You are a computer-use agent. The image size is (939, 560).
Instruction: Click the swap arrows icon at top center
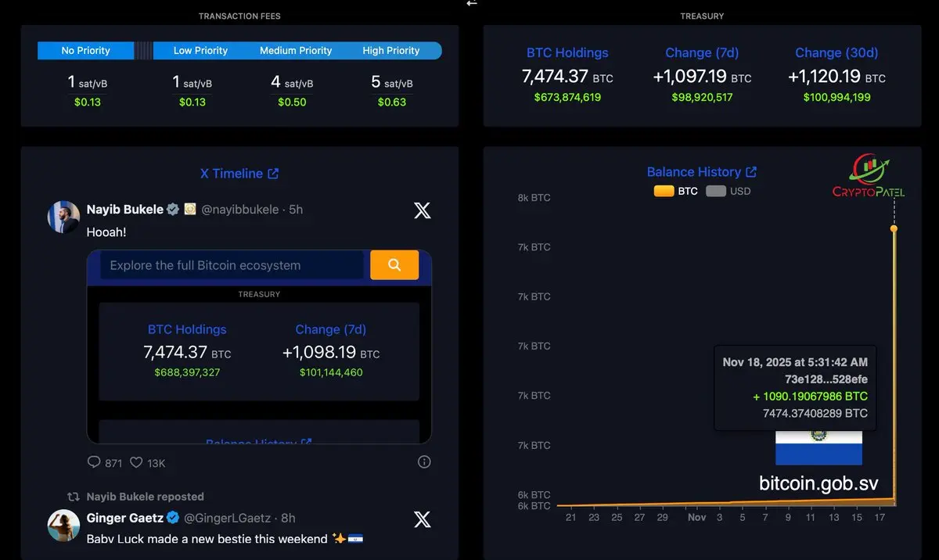[471, 3]
